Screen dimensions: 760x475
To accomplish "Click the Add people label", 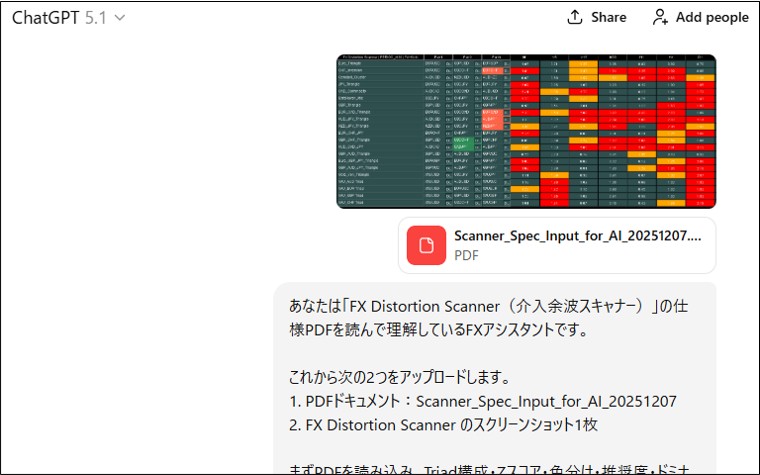I will (712, 17).
